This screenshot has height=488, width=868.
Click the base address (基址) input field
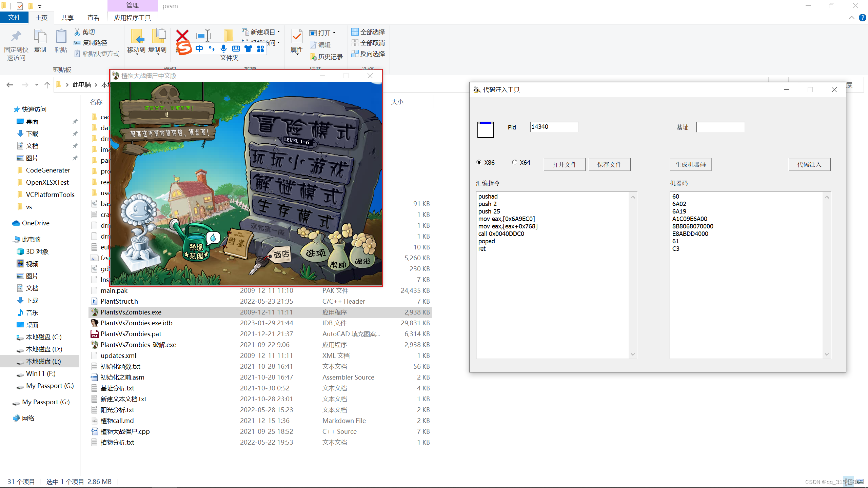pos(720,127)
